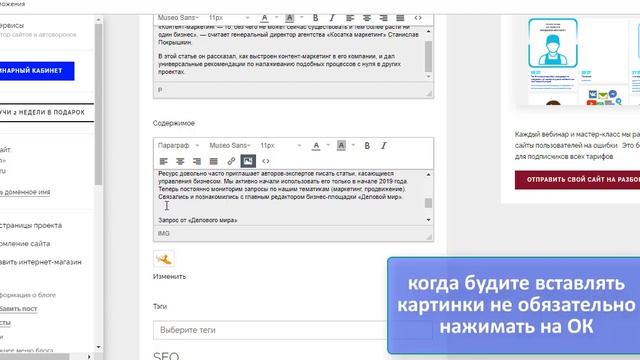The image size is (640, 360).
Task: Click the P element path in upper editor
Action: click(160, 90)
